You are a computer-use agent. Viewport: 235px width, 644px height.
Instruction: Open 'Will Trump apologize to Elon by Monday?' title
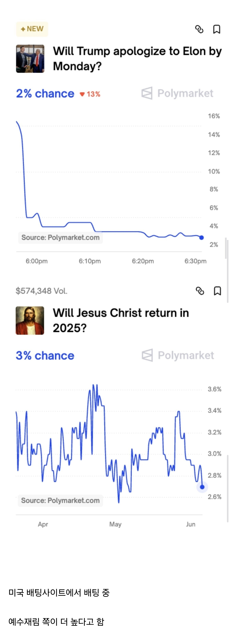[x=137, y=59]
